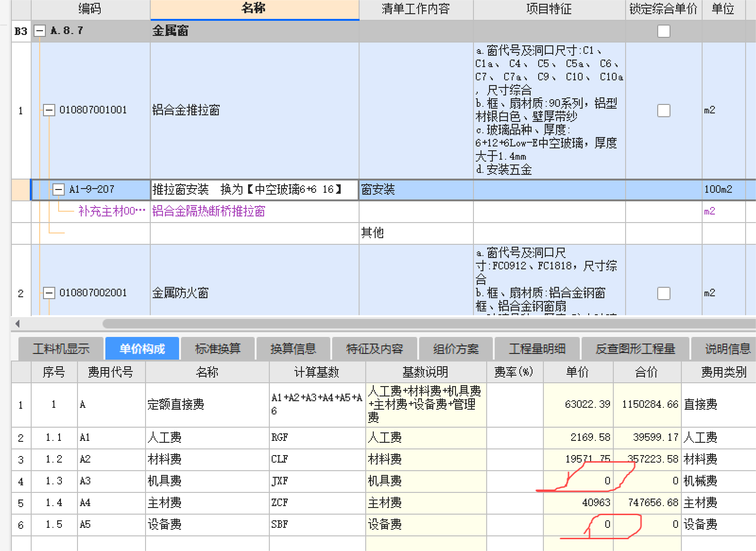This screenshot has width=756, height=551.
Task: Select the 63022.39 unit price cell
Action: click(x=578, y=405)
